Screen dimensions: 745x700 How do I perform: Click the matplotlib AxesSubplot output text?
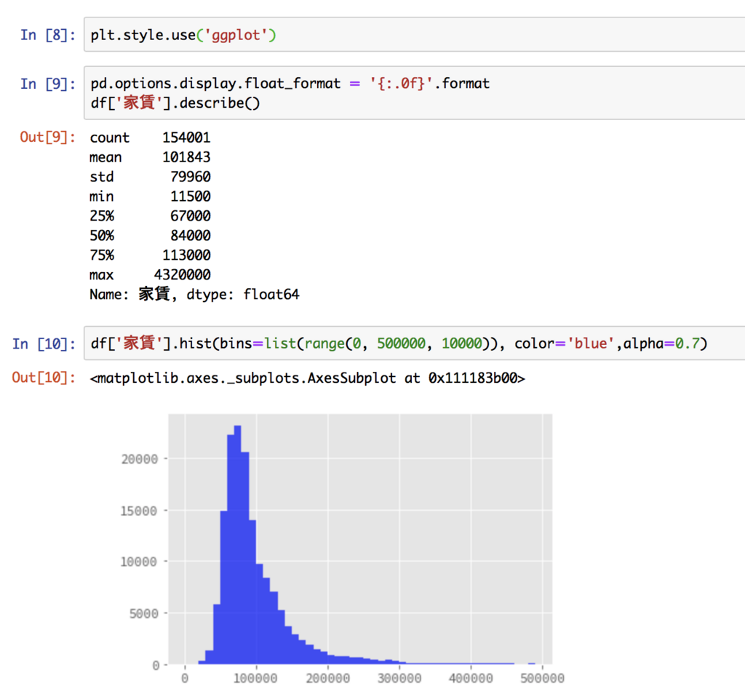pos(308,378)
